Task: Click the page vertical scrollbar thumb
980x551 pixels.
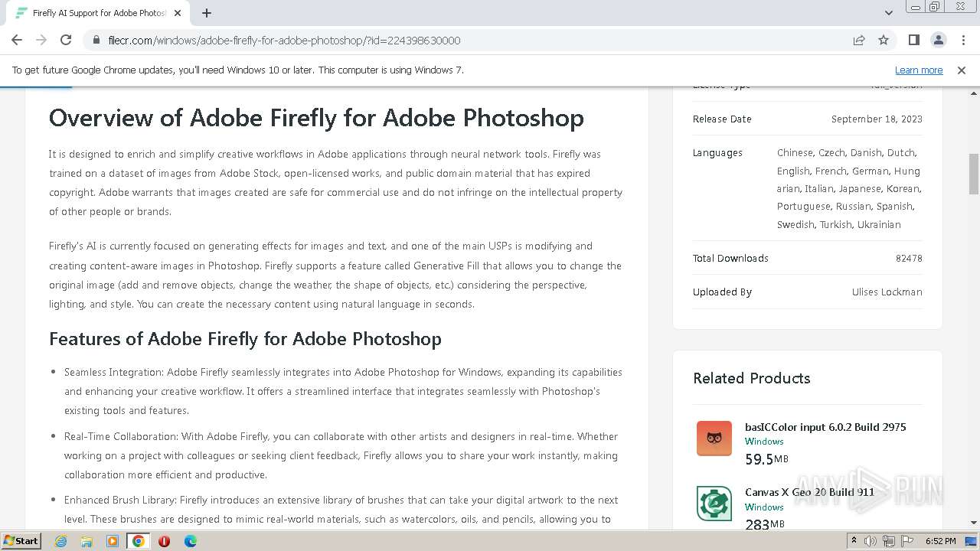Action: coord(974,174)
